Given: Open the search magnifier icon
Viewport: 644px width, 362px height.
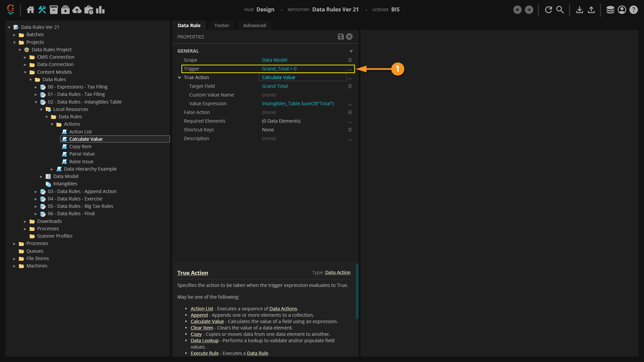Looking at the screenshot, I should (x=560, y=10).
